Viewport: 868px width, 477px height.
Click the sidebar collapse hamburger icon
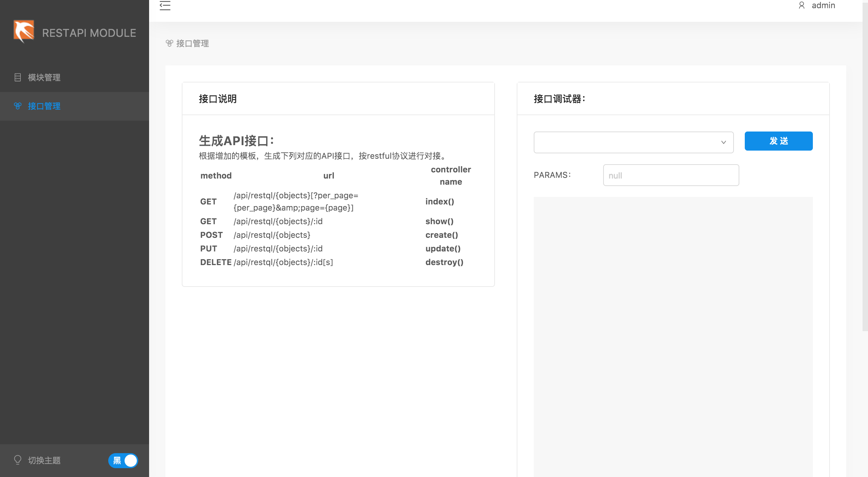tap(165, 5)
